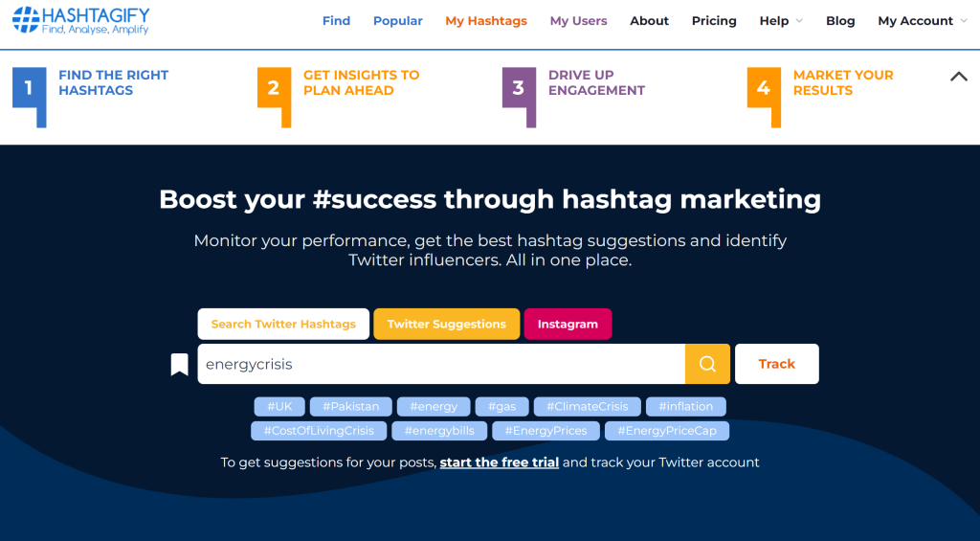Open My Hashtags in navigation
The height and width of the screenshot is (541, 980).
click(486, 21)
